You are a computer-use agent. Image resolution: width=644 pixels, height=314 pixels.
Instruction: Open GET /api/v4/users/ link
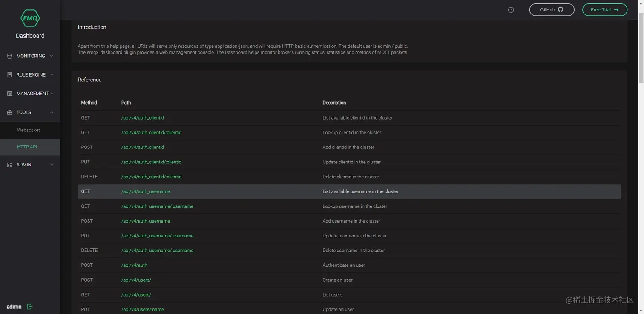136,295
